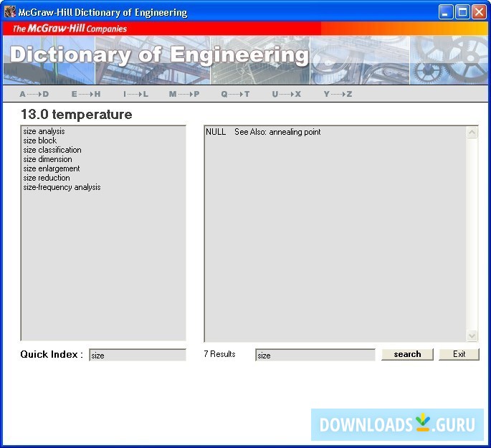The height and width of the screenshot is (448, 491).
Task: Click the definition pane scroll-down arrow
Action: pyautogui.click(x=472, y=335)
